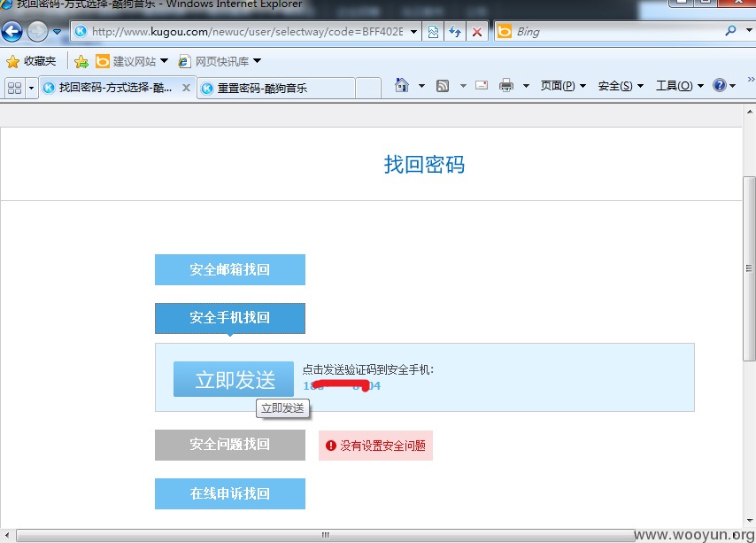Expand the feeds dropdown arrow
The width and height of the screenshot is (756, 543).
[463, 86]
